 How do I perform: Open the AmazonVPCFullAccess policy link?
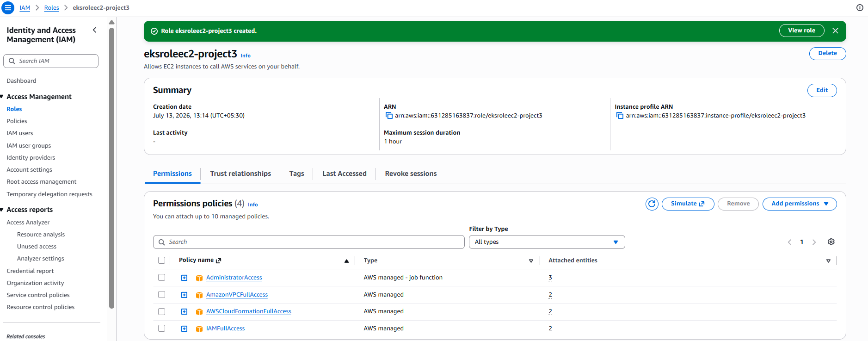tap(237, 295)
